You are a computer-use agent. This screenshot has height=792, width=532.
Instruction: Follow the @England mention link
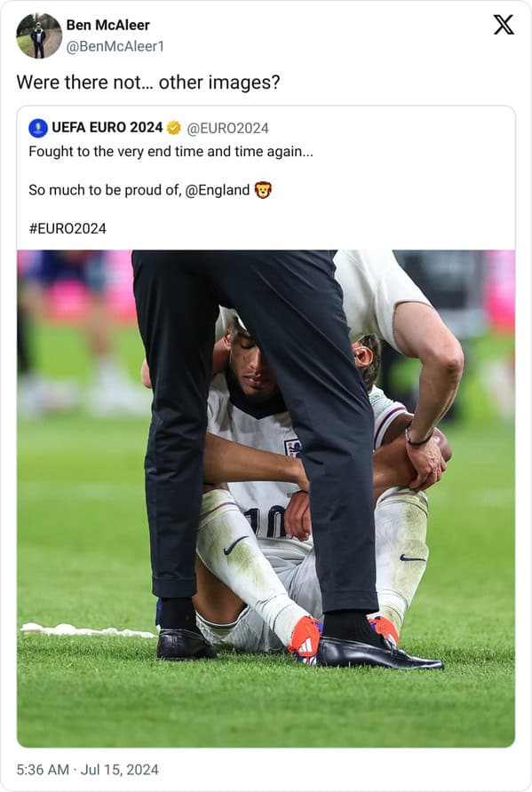click(x=218, y=190)
